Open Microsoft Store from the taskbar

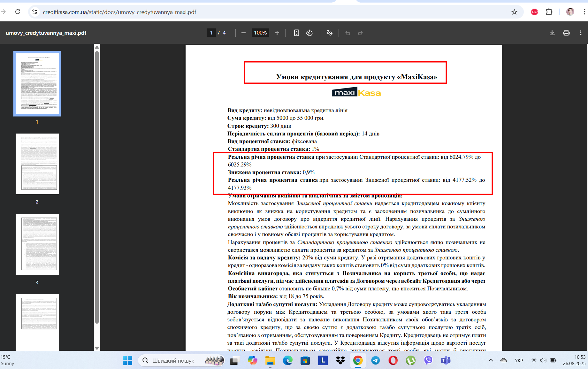tap(305, 360)
